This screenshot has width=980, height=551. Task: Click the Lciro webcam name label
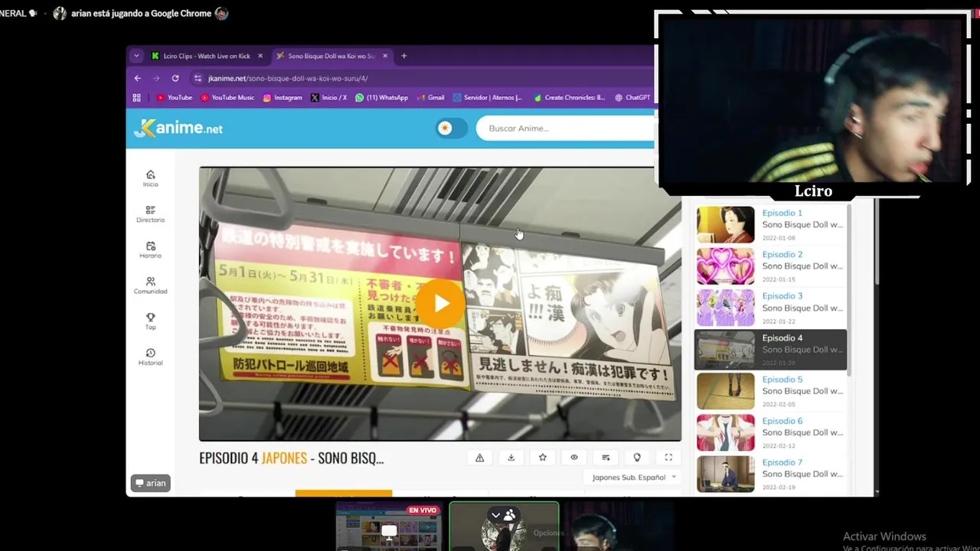coord(813,191)
